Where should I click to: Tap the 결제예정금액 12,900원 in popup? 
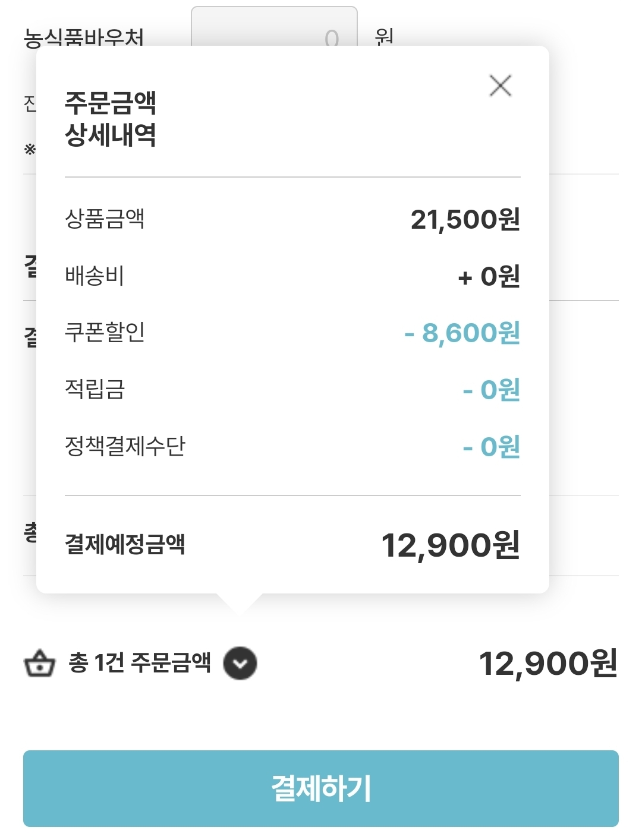click(451, 545)
